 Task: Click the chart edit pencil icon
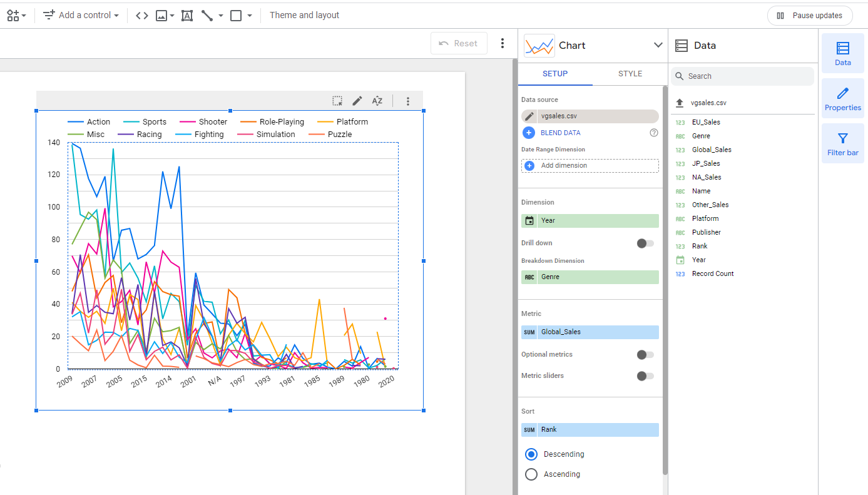coord(357,101)
